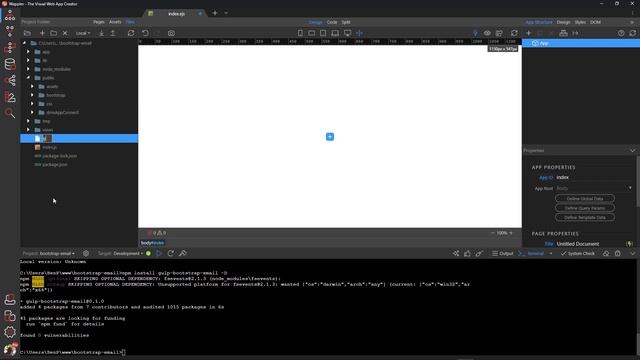Click the play icon in the bottom toolbar
Screen dimensions: 640x360
coord(159,253)
